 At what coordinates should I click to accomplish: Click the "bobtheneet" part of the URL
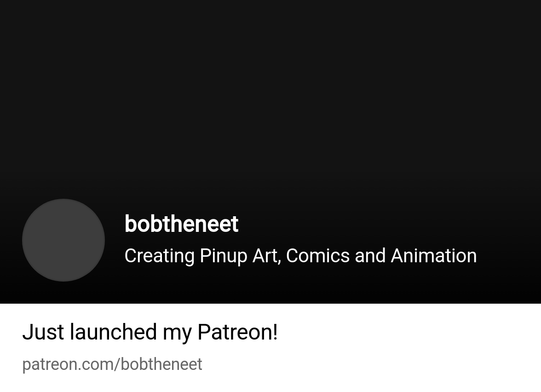pyautogui.click(x=161, y=364)
